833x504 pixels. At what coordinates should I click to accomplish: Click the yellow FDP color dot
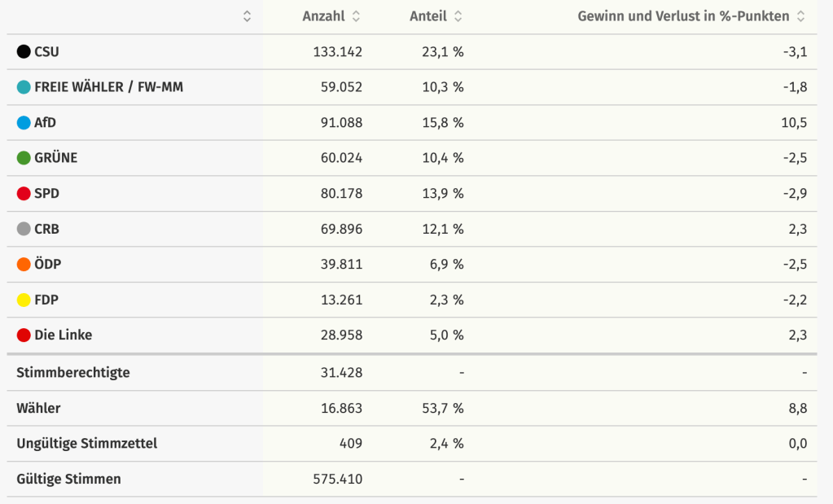(24, 300)
